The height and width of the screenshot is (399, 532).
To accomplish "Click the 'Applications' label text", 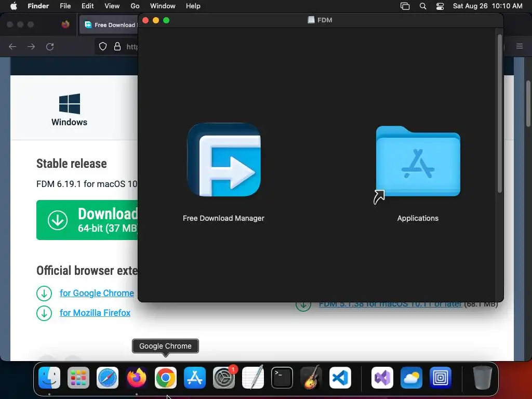I will pos(418,218).
